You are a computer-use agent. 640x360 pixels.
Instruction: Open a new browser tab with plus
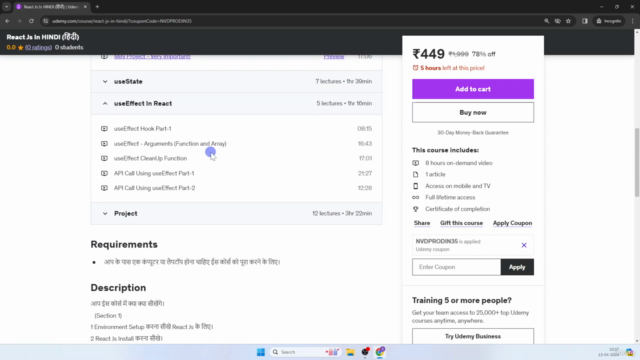(97, 7)
